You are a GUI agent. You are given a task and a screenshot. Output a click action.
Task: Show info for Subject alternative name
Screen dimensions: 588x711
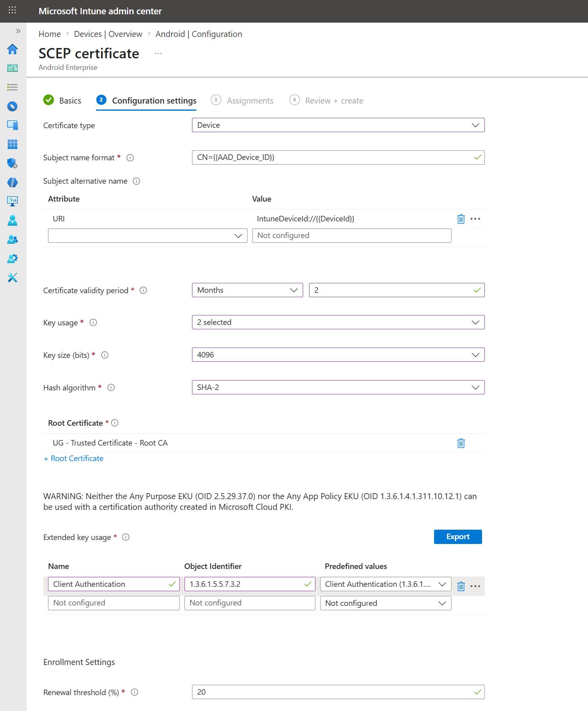[x=136, y=181]
